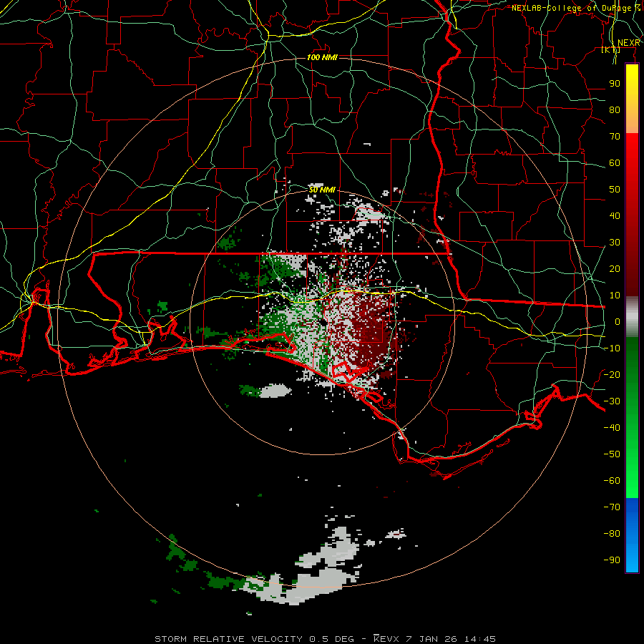This screenshot has width=644, height=644.
Task: Click the -10 value on velocity scale
Action: [612, 348]
